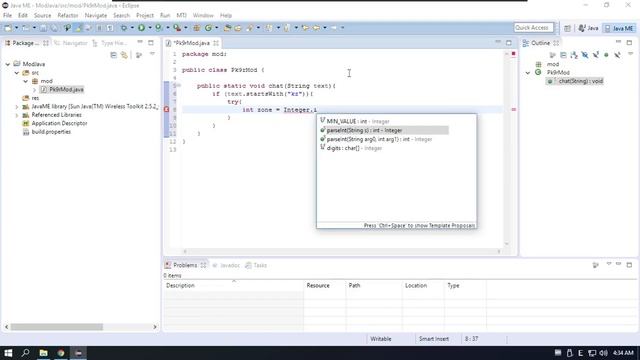Click the Search flashlight toolbar icon
Viewport: 640px width, 360px height.
pyautogui.click(x=249, y=28)
